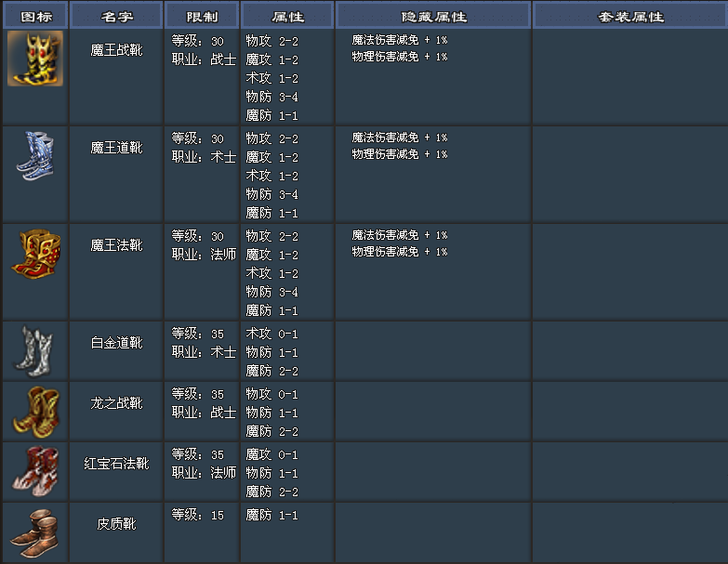
Task: Click 魔防 2-2 in 龙之战靴 row
Action: 272,431
